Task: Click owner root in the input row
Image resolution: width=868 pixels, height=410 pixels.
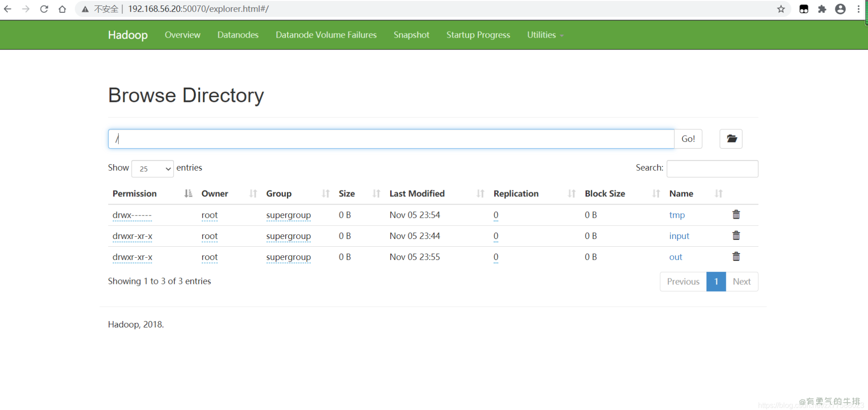Action: 210,236
